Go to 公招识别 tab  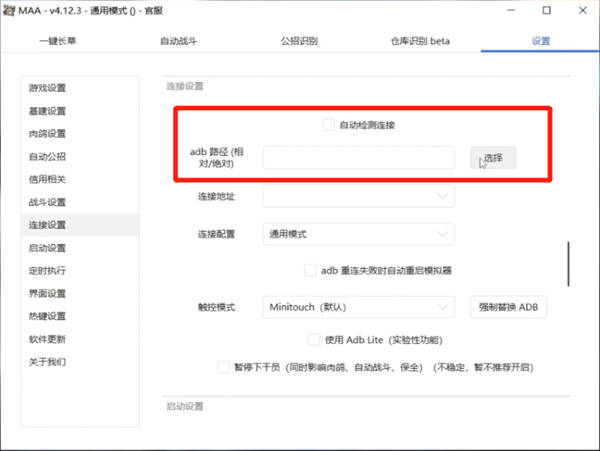[x=300, y=42]
